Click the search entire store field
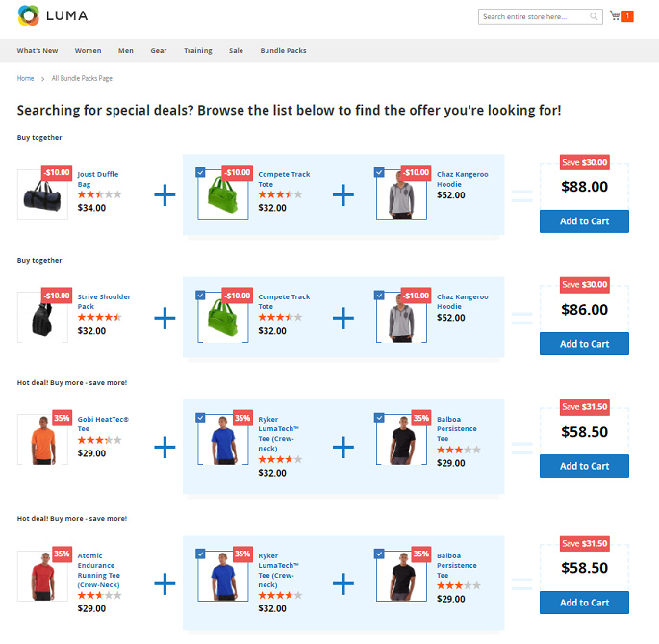The image size is (659, 644). click(x=534, y=16)
